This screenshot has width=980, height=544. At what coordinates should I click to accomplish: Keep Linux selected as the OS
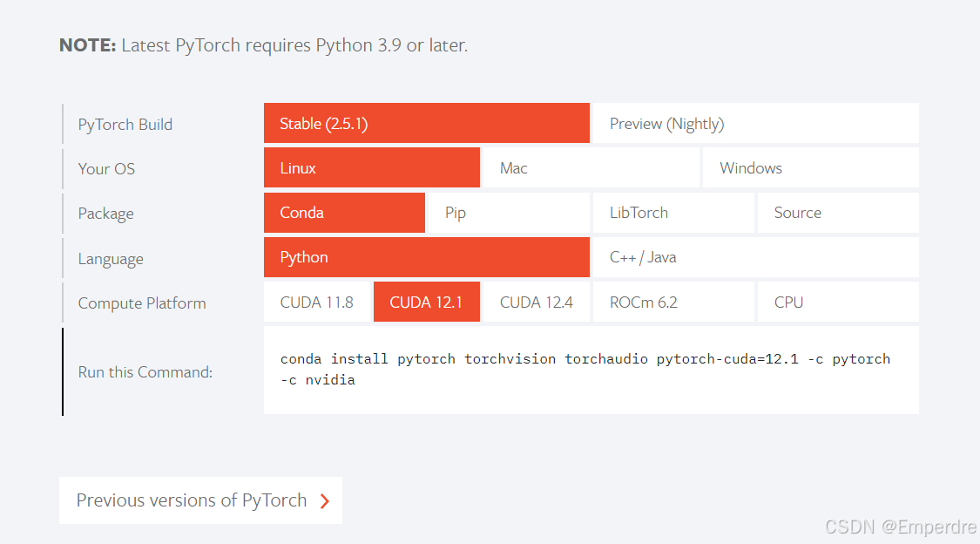click(x=371, y=167)
